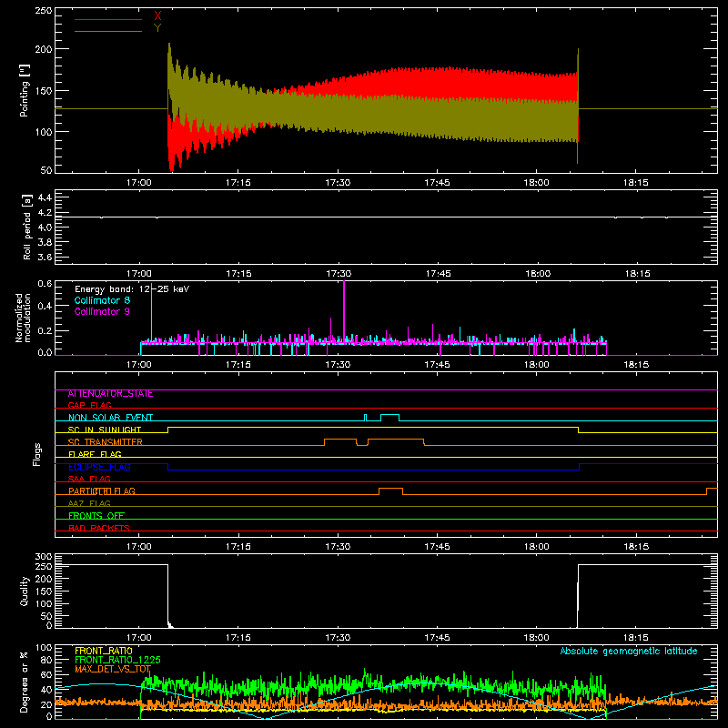Click the Collimator 9 legend entry
Viewport: 728px width, 728px height.
click(x=102, y=311)
